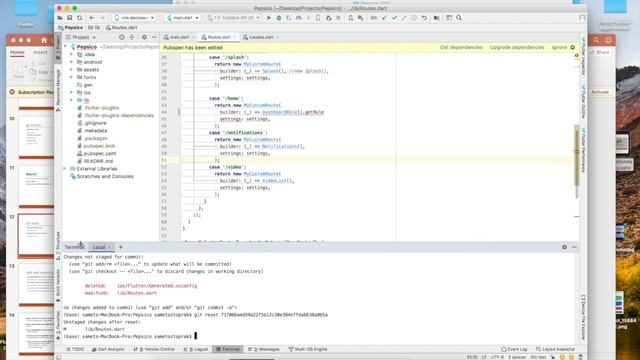Click Get dependencies link
This screenshot has width=640, height=360.
click(461, 47)
